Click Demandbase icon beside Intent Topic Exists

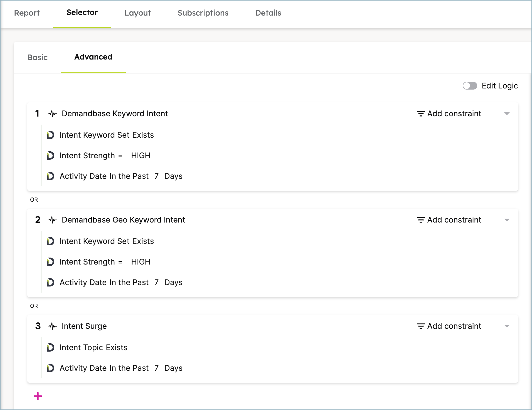[50, 347]
